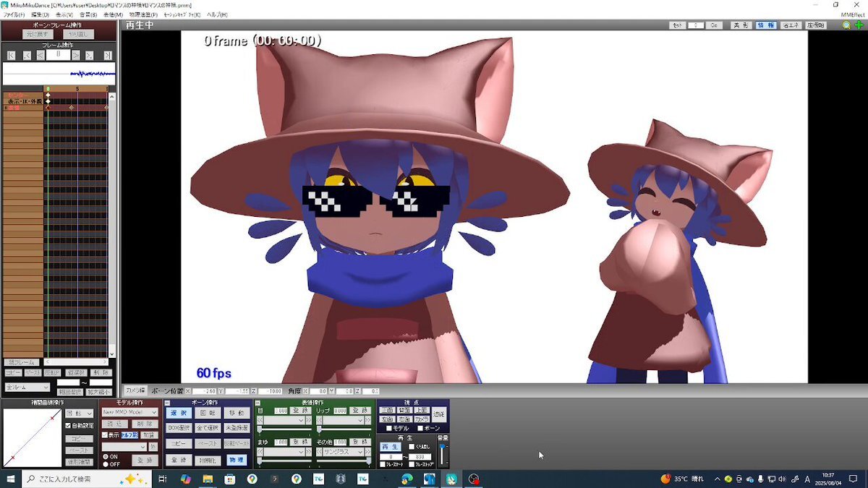The height and width of the screenshot is (488, 868).
Task: Open MikuMikuDance taskbar icon
Action: tap(452, 479)
